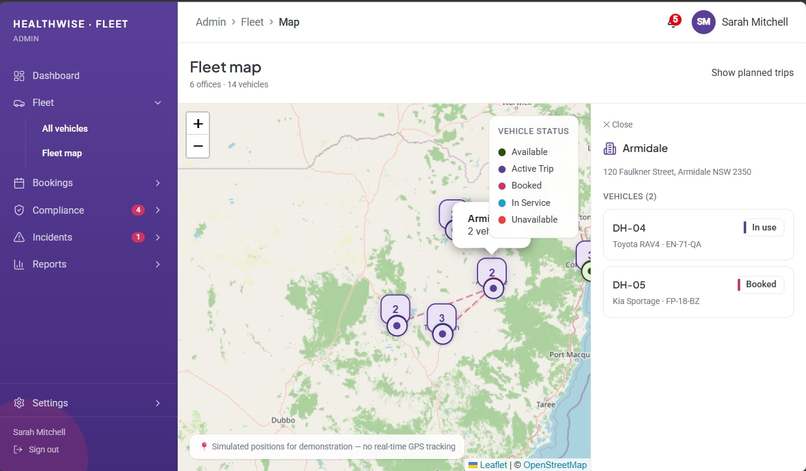The height and width of the screenshot is (471, 806).
Task: Open the Dashboard sidebar icon
Action: [x=19, y=76]
